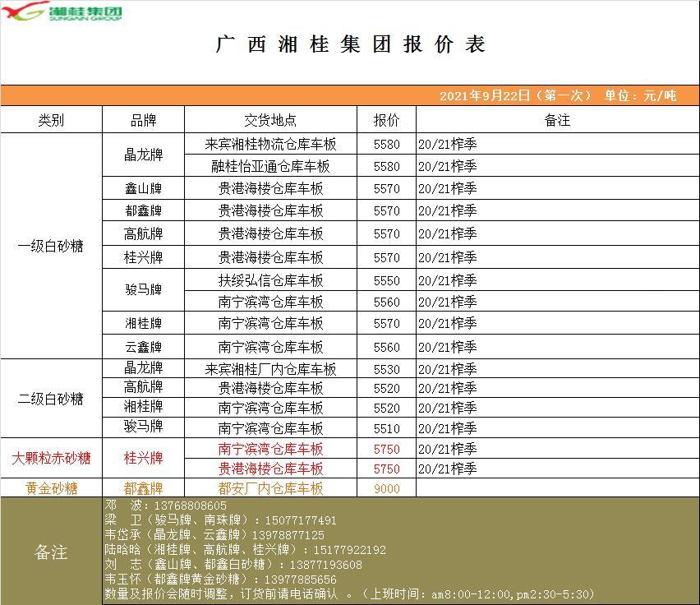Select the 鑫山牌 brand cell

point(143,188)
